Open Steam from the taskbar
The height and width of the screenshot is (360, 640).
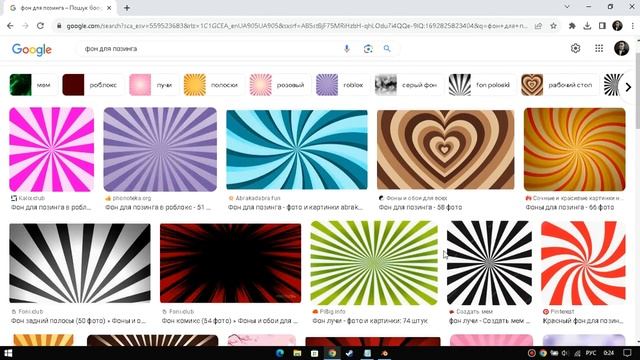coord(349,353)
